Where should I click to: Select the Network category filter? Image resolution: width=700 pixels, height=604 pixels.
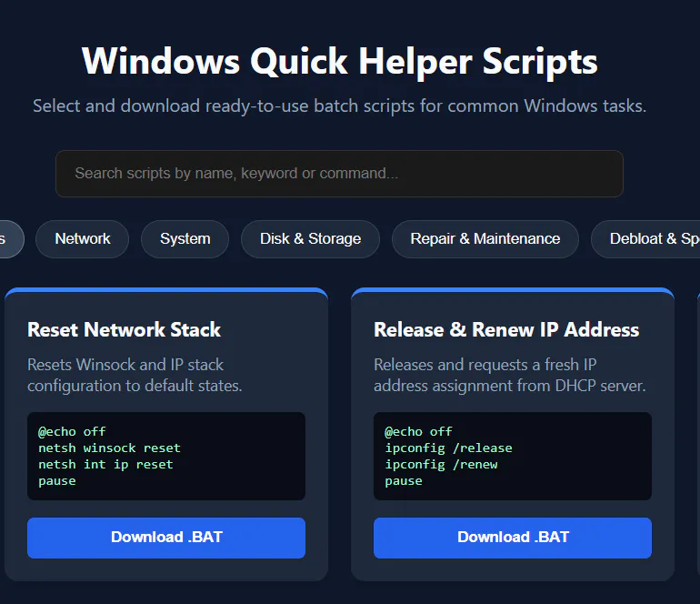[83, 239]
